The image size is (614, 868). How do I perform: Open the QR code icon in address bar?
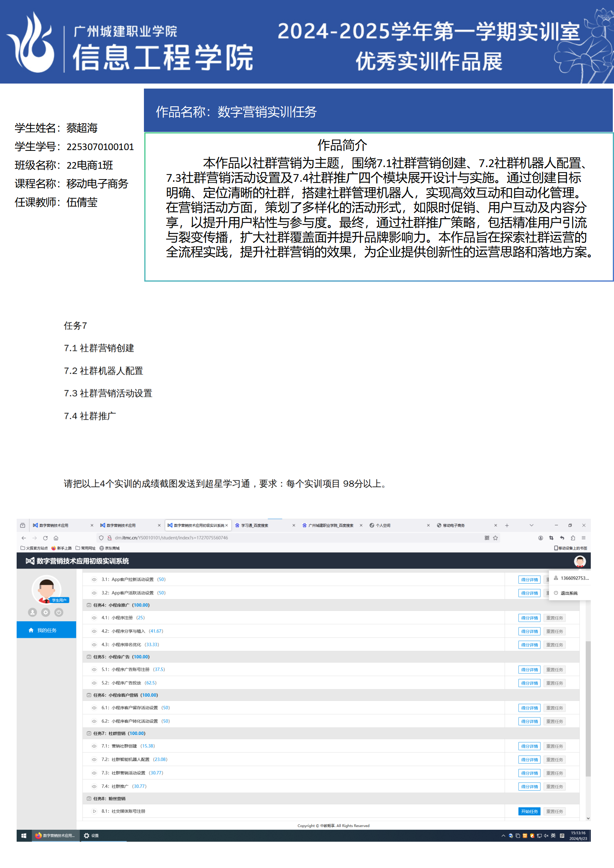pos(487,538)
